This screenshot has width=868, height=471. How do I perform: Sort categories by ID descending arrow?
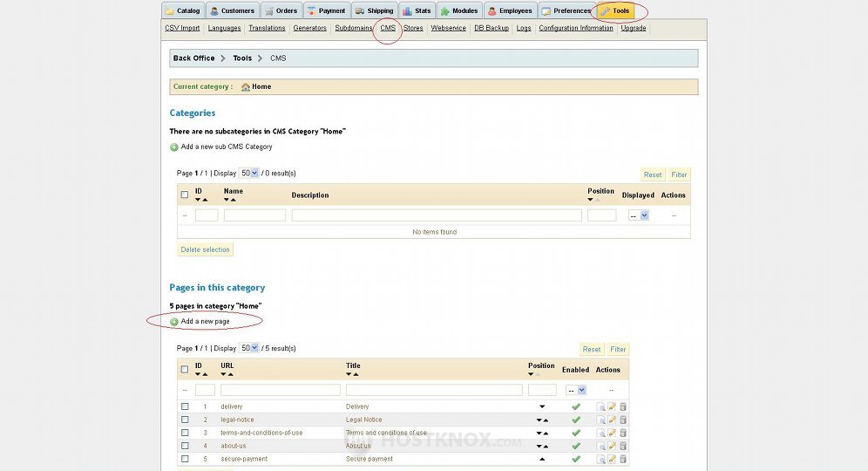[198, 200]
